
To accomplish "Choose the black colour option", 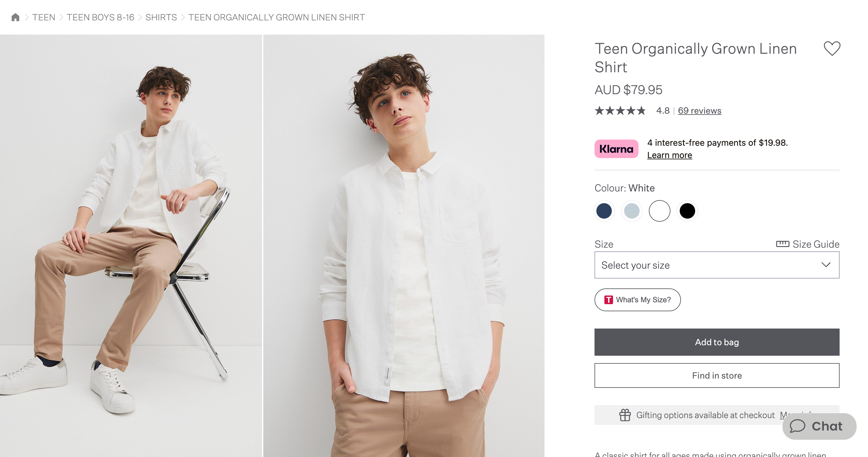I will pyautogui.click(x=687, y=211).
